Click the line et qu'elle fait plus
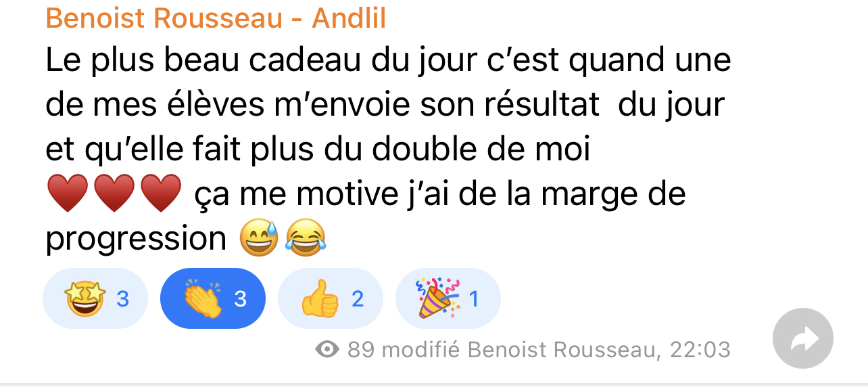Screen dimensions: 868x387 pos(318,150)
